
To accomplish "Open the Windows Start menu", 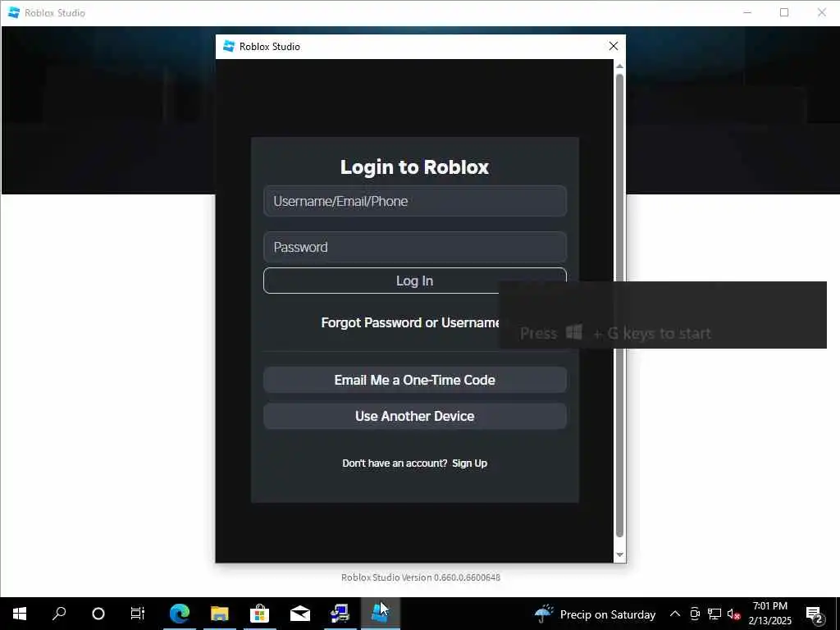I will 20,614.
